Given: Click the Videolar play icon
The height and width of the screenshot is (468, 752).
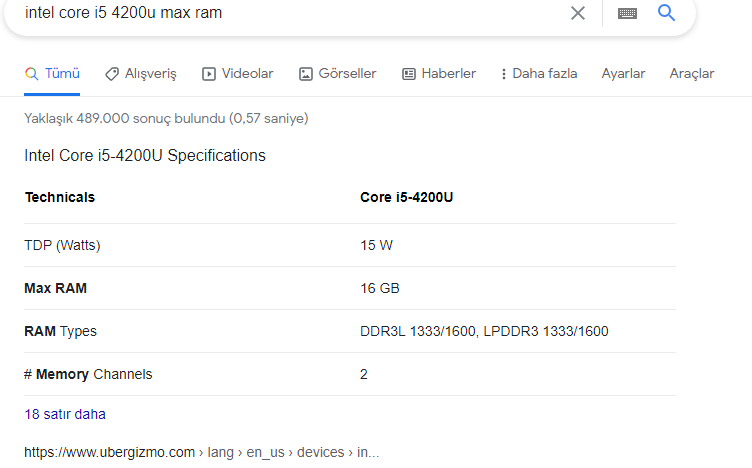Looking at the screenshot, I should [209, 74].
